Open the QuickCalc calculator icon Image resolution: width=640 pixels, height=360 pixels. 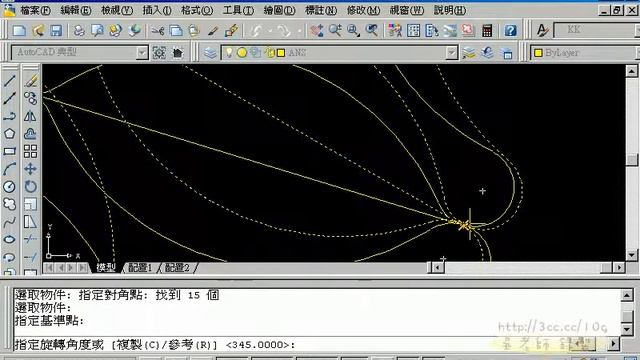coord(487,30)
